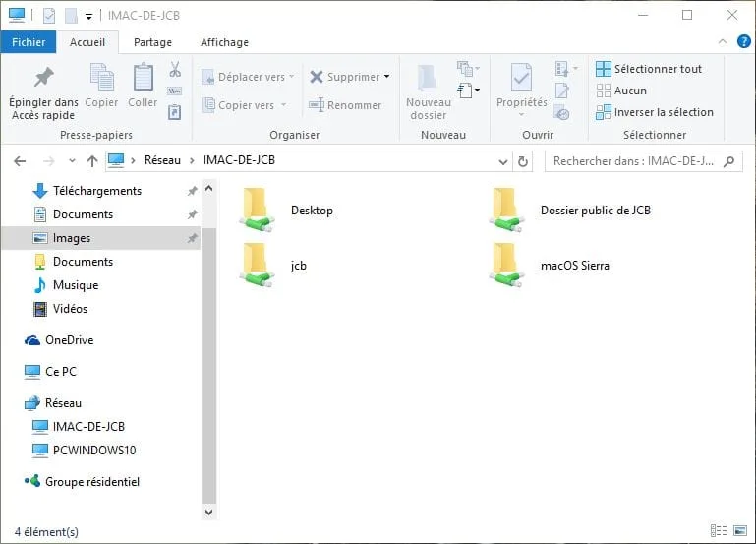Click the Propriétés checkmark icon
Screen dimensions: 756x544
(x=521, y=77)
